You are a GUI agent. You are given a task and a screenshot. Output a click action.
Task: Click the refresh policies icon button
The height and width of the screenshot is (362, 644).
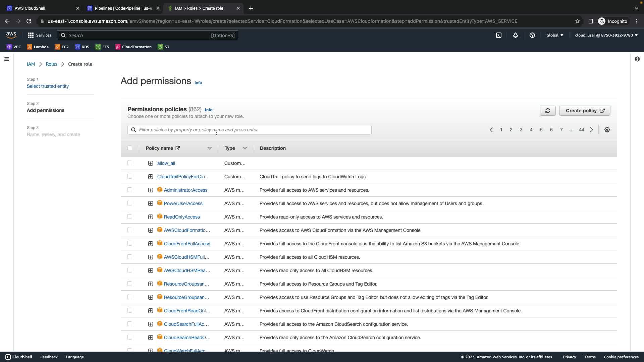tap(547, 111)
